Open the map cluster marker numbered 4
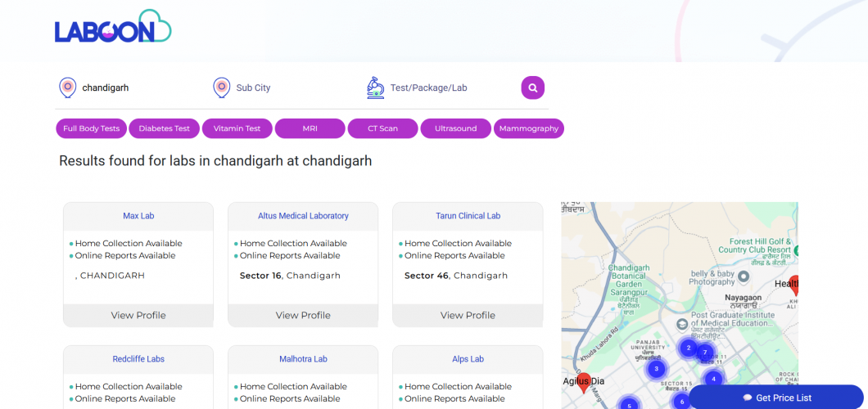Viewport: 868px width, 409px height. 714,379
